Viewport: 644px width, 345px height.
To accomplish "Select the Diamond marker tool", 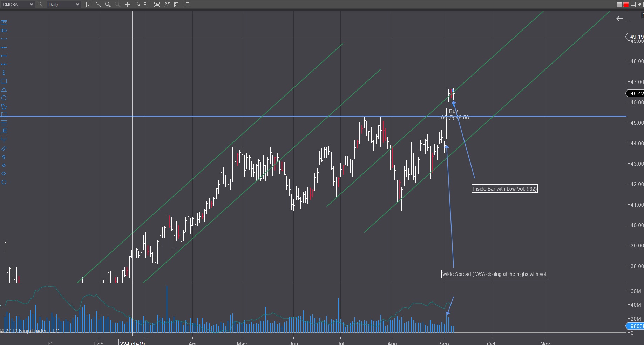I will tap(4, 174).
